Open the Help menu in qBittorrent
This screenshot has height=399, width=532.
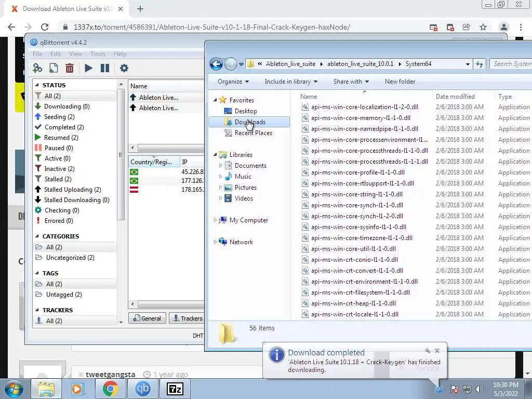(120, 54)
